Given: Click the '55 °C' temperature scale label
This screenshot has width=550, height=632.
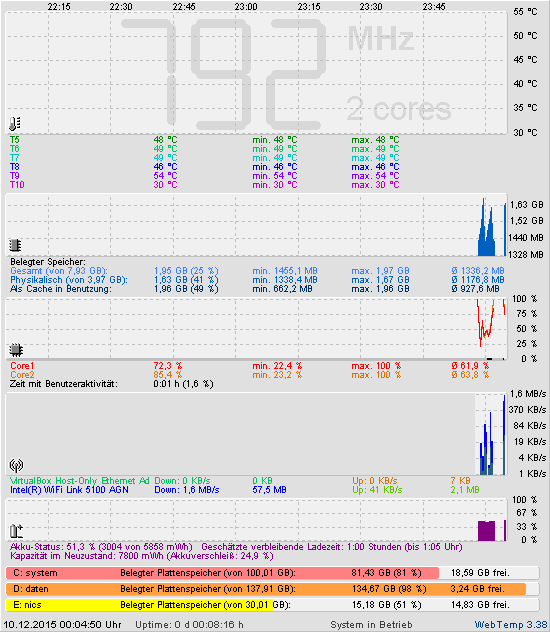Looking at the screenshot, I should pyautogui.click(x=525, y=12).
